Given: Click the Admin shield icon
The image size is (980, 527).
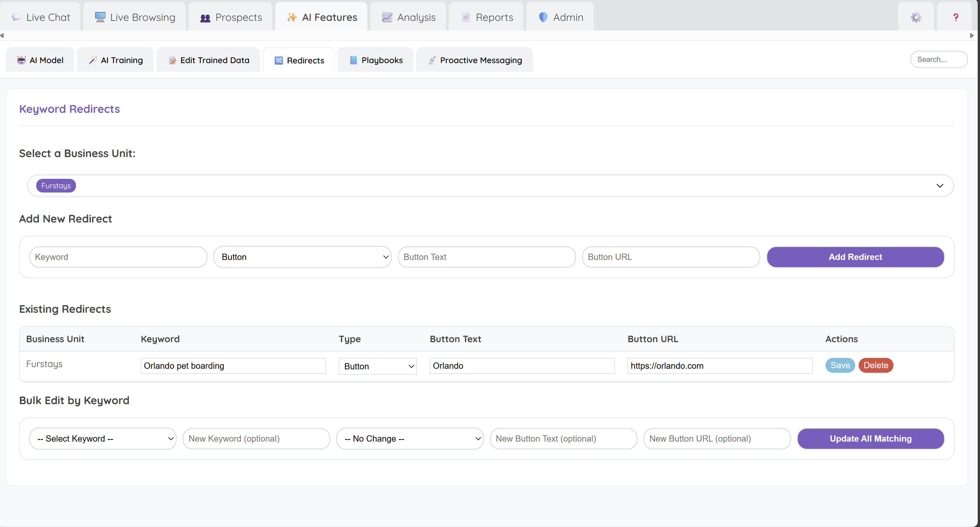Looking at the screenshot, I should click(543, 17).
